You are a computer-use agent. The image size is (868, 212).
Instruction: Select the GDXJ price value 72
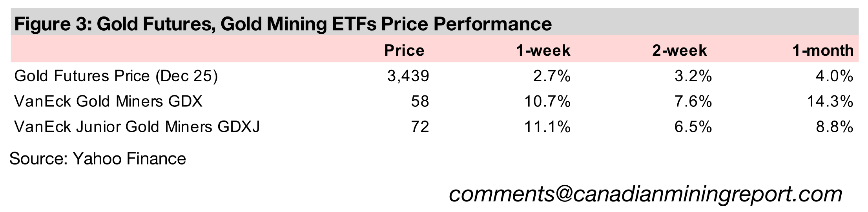tap(420, 127)
